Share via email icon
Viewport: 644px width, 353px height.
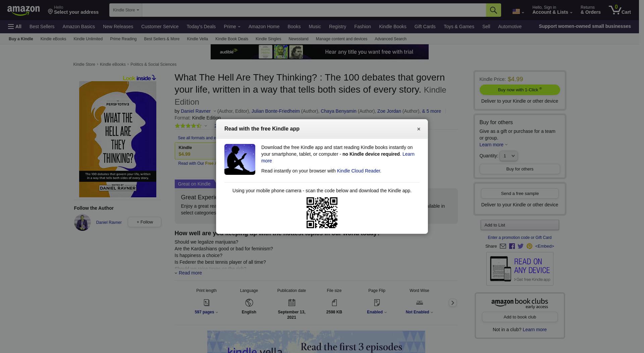503,246
